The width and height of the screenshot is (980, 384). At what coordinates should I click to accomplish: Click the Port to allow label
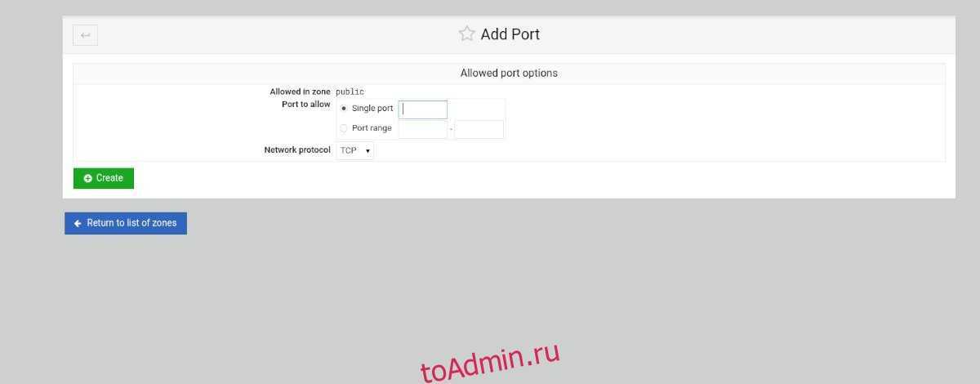click(x=306, y=105)
